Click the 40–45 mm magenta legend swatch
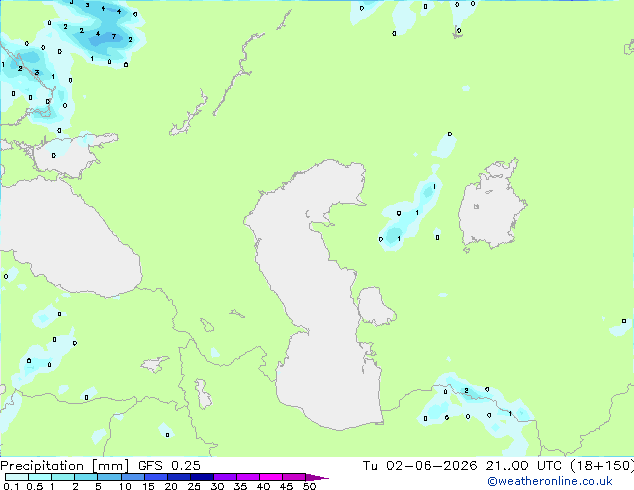Image resolution: width=634 pixels, height=490 pixels. tap(271, 477)
